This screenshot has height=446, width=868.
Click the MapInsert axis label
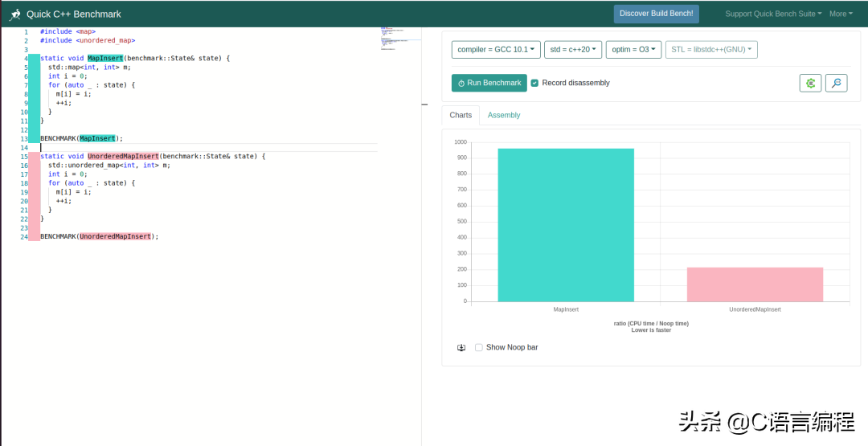click(x=566, y=309)
